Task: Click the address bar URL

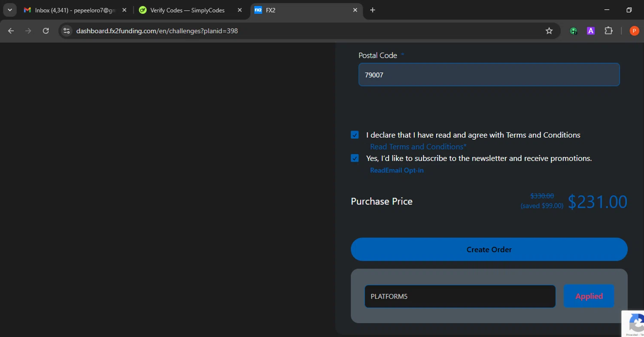Action: point(157,31)
